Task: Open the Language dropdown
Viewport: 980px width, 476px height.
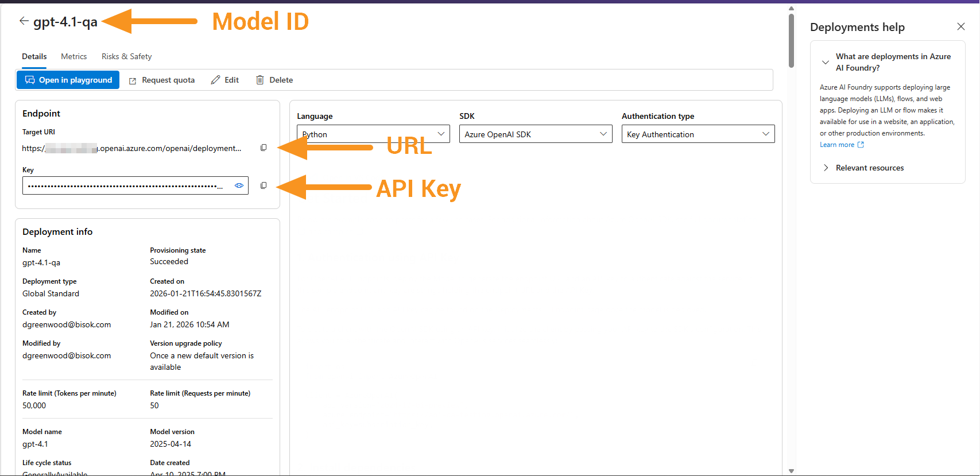Action: [373, 134]
